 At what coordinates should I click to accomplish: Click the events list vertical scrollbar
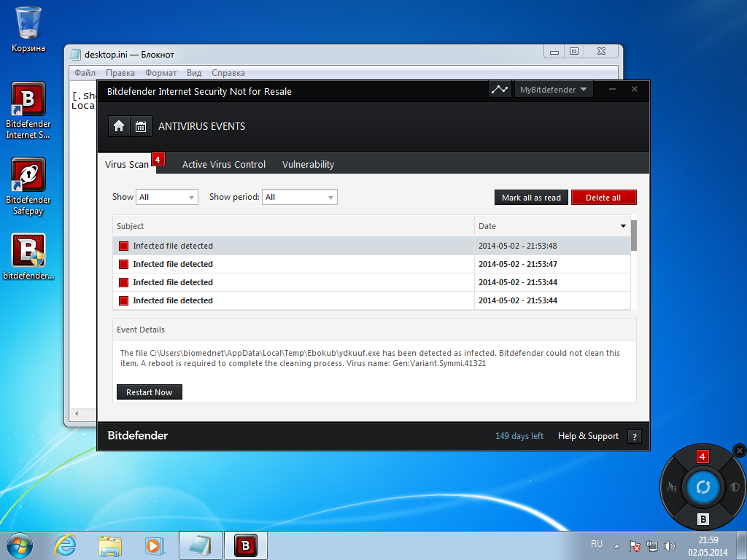[634, 236]
